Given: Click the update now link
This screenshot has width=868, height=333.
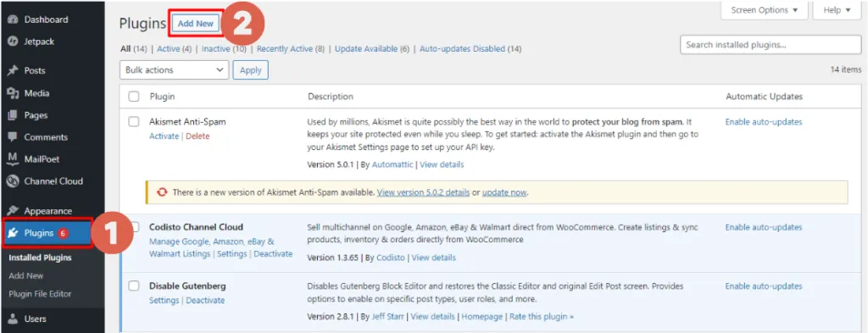Looking at the screenshot, I should click(504, 192).
